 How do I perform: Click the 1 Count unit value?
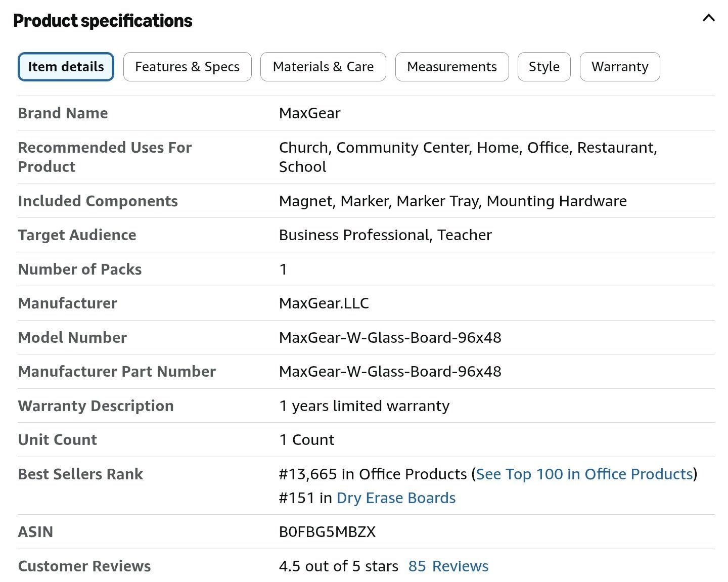pos(307,440)
